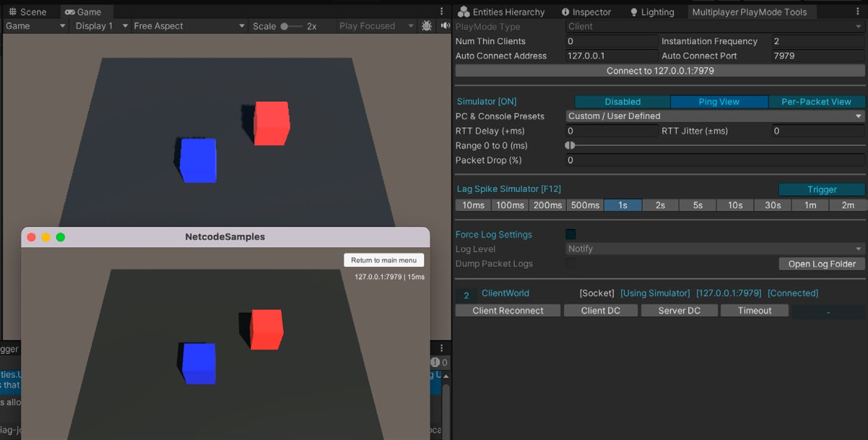
Task: Open the PC & Console Presets dropdown
Action: (x=715, y=116)
